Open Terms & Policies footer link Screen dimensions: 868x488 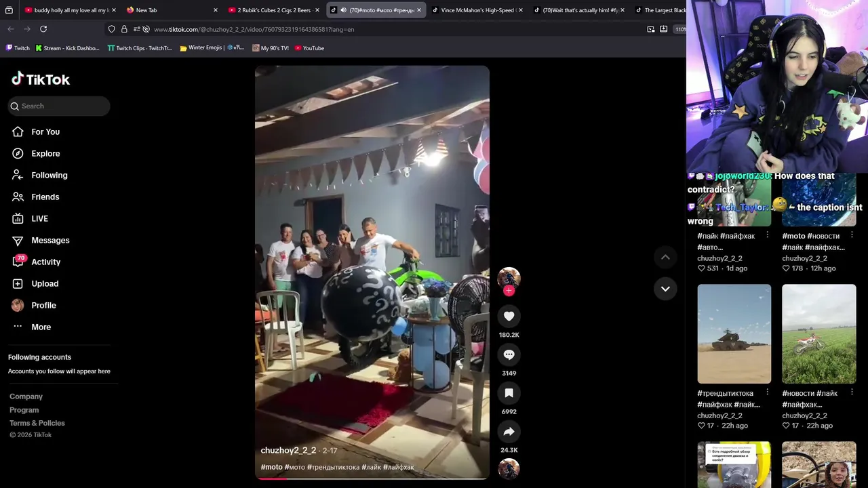coord(37,423)
